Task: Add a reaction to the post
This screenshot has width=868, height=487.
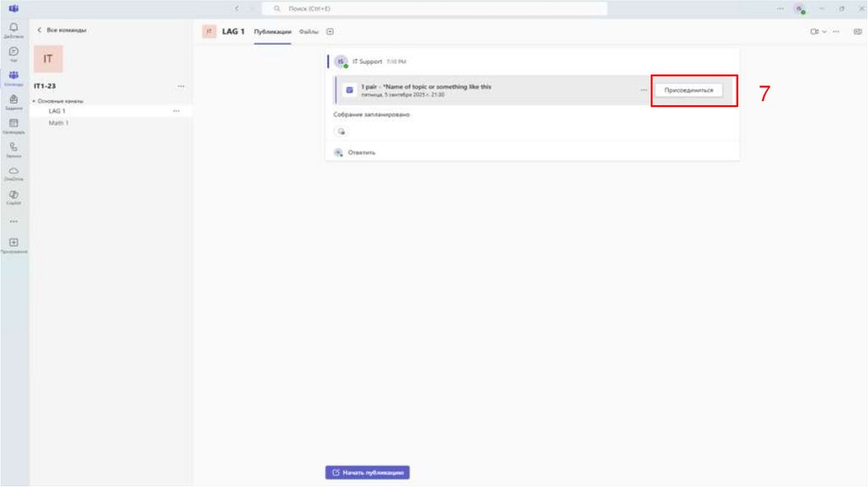Action: (341, 132)
